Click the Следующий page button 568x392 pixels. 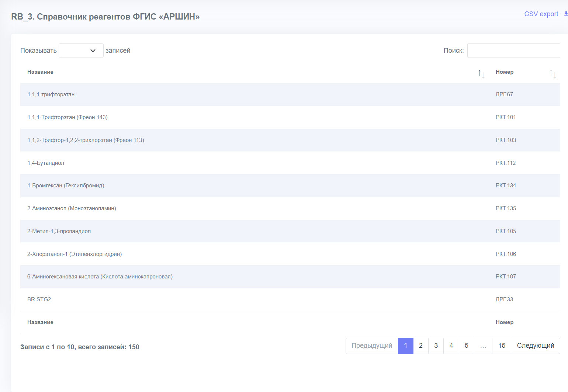click(x=536, y=346)
